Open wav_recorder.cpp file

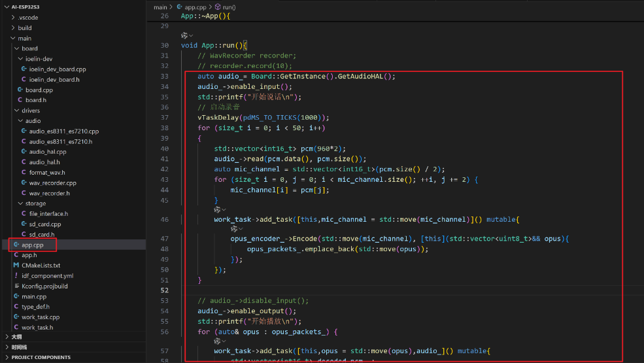pyautogui.click(x=52, y=183)
